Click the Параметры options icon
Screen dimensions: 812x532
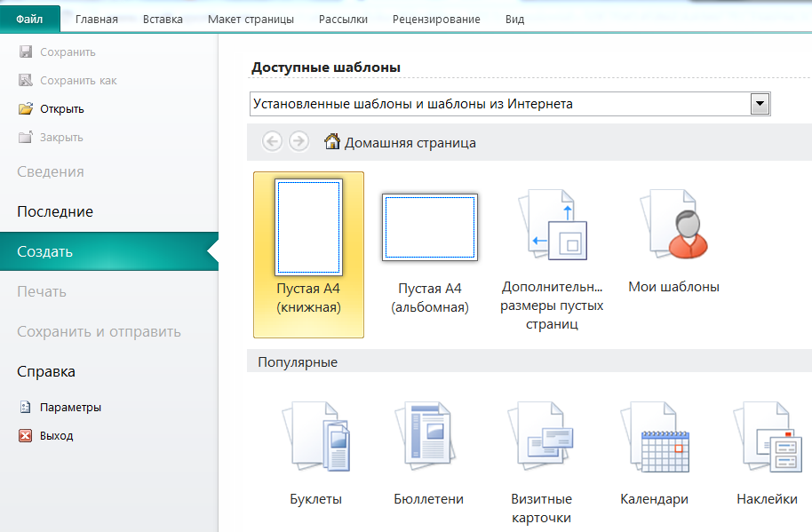[26, 407]
